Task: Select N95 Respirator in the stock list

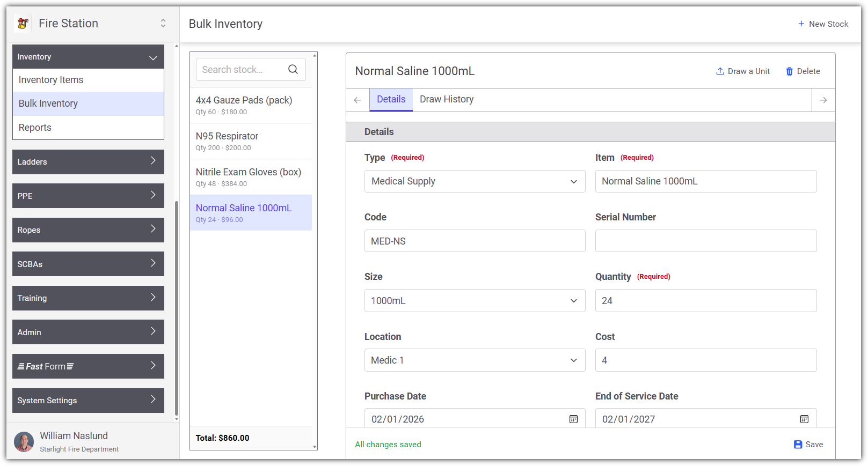Action: coord(251,141)
